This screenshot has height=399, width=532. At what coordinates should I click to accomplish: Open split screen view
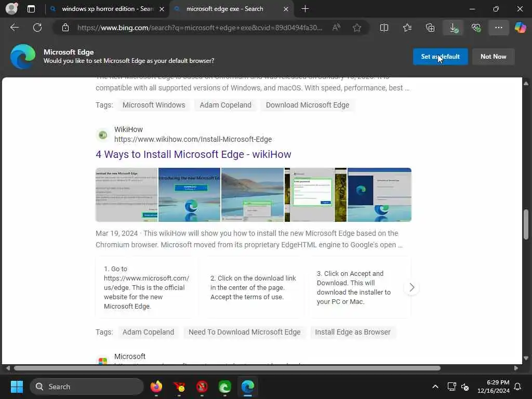(x=384, y=28)
